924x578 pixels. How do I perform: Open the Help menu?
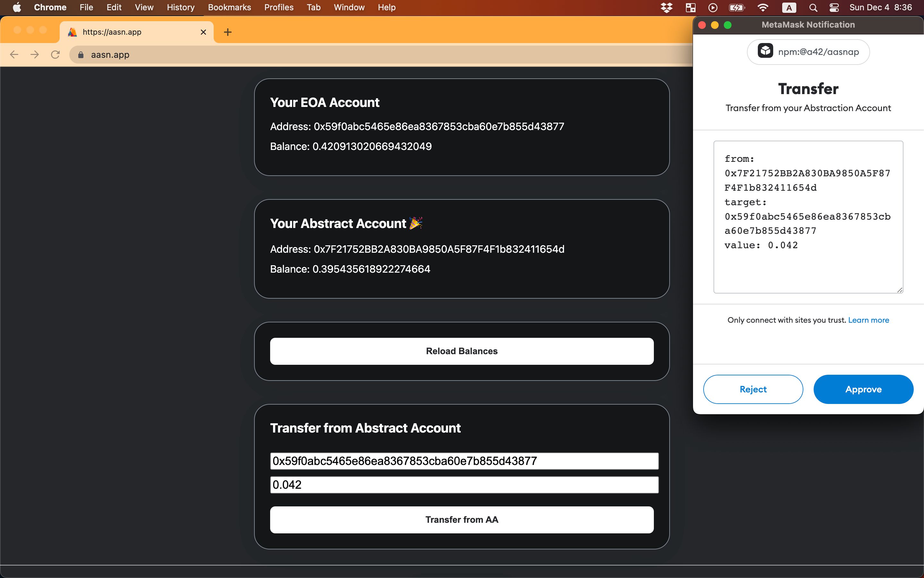click(386, 7)
